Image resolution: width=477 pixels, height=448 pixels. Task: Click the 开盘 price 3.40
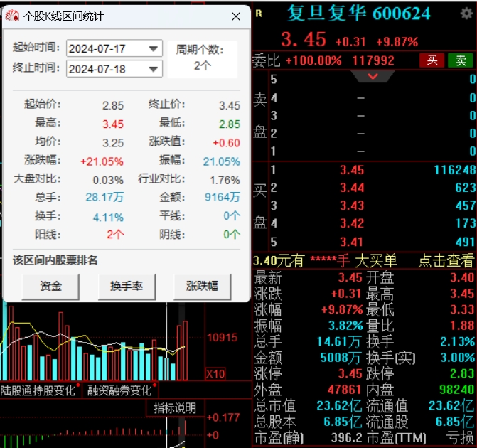pos(462,277)
